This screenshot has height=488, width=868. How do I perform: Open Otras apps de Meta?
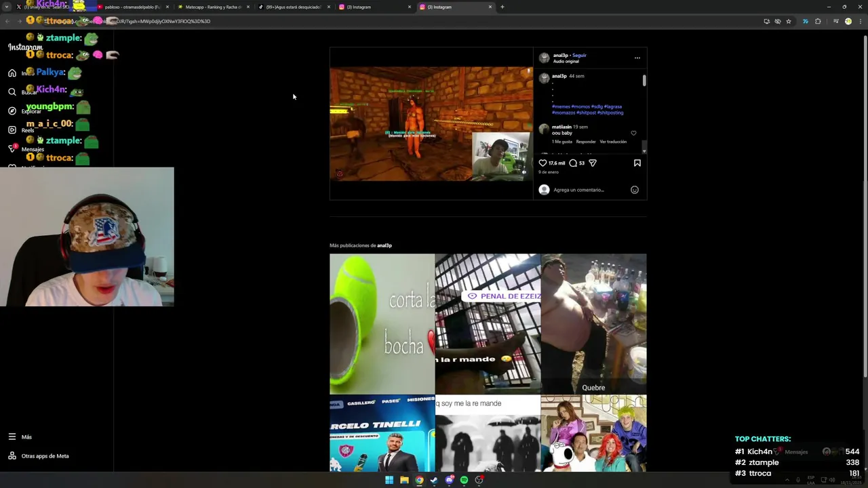(x=38, y=455)
